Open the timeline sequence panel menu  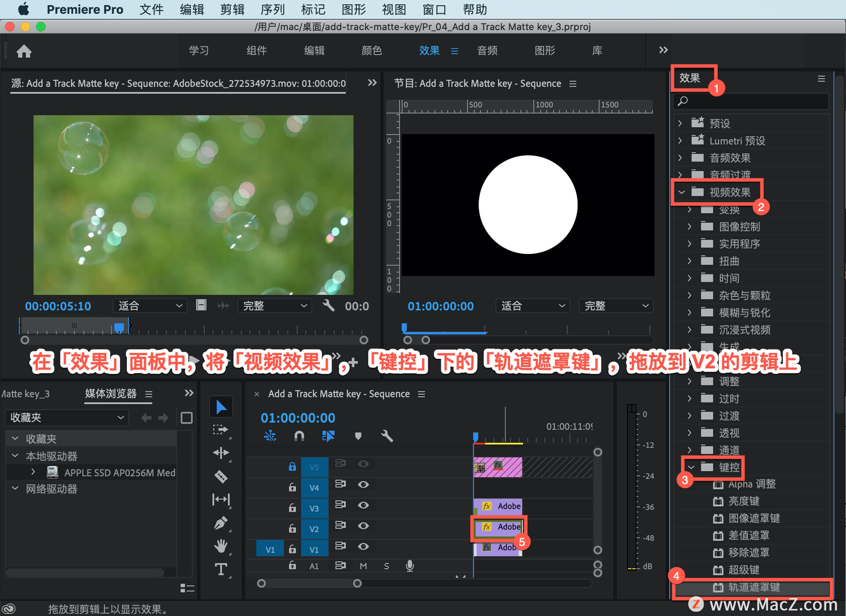pyautogui.click(x=422, y=394)
